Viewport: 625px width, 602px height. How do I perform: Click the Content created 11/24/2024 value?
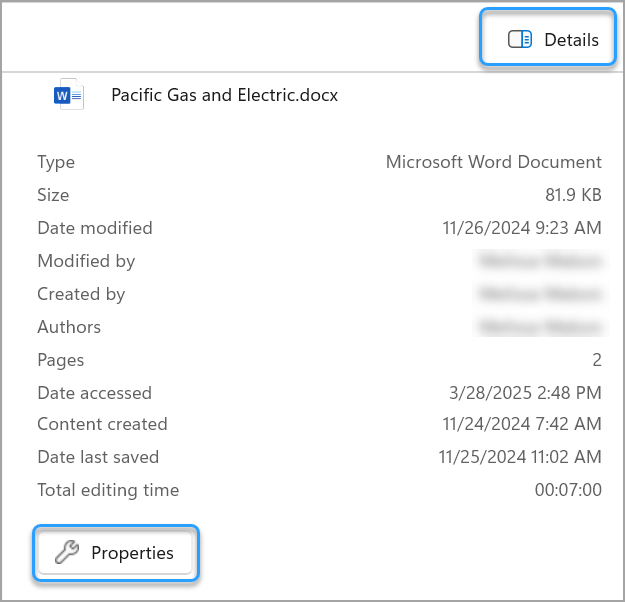click(521, 425)
